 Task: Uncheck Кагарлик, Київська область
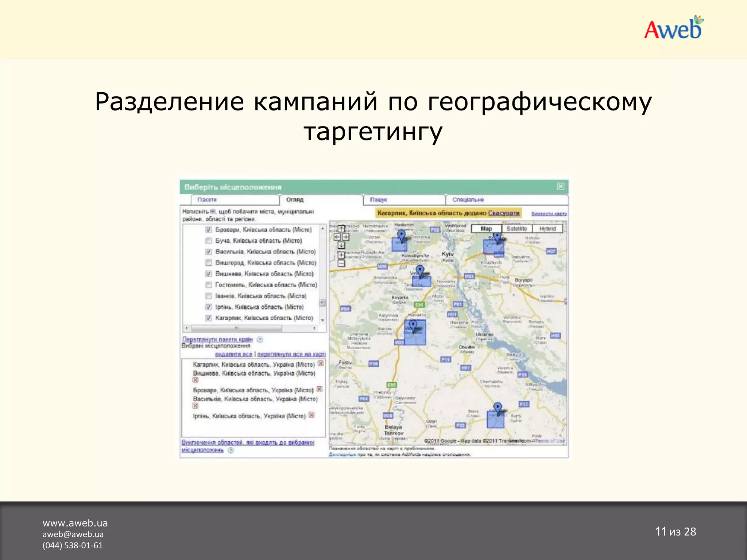pos(209,318)
